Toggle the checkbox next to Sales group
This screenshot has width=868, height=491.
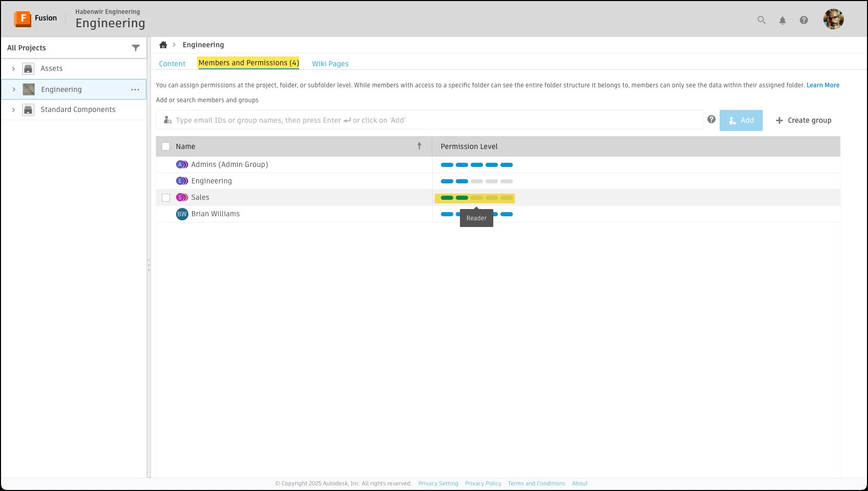click(165, 197)
